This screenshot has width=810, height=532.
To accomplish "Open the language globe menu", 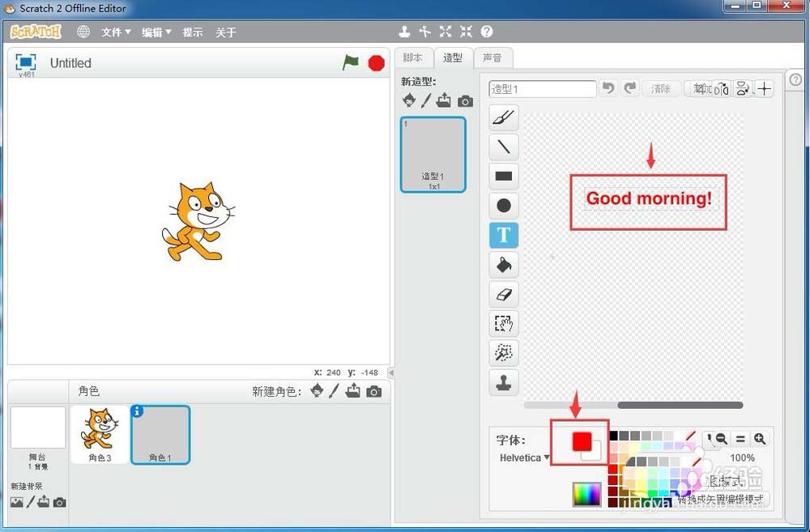I will click(83, 32).
